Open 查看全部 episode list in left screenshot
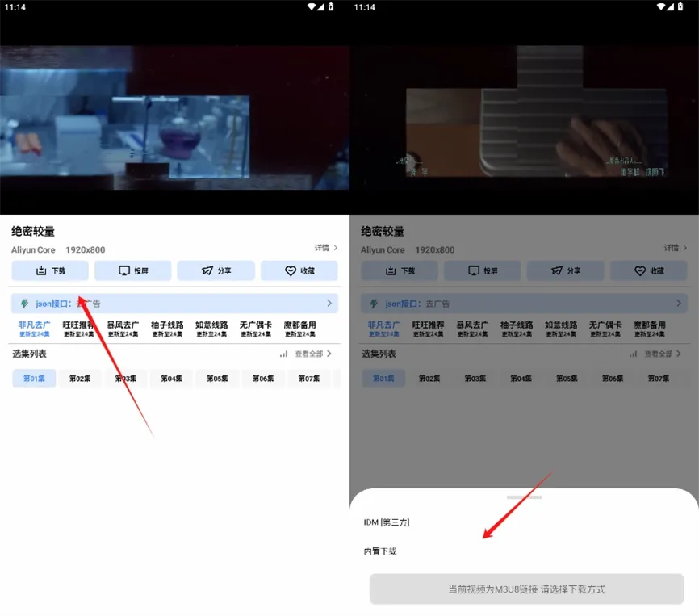This screenshot has height=616, width=699. click(x=313, y=354)
